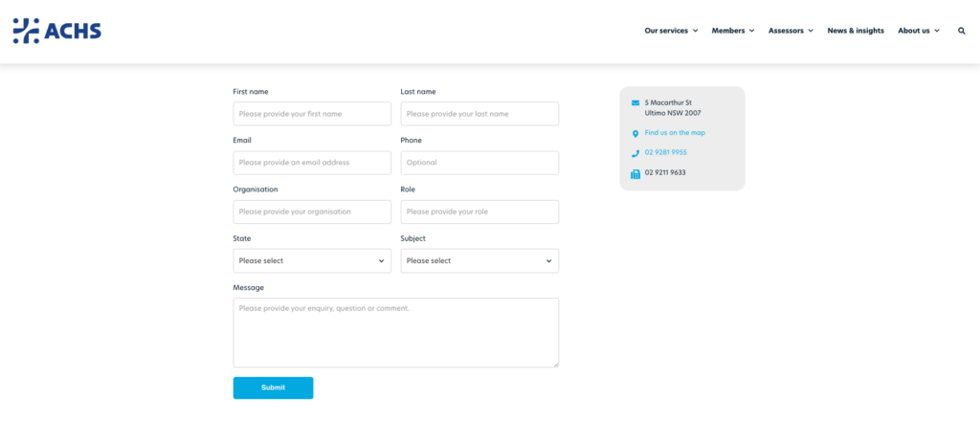
Task: Click the envelope address icon
Action: tap(635, 102)
